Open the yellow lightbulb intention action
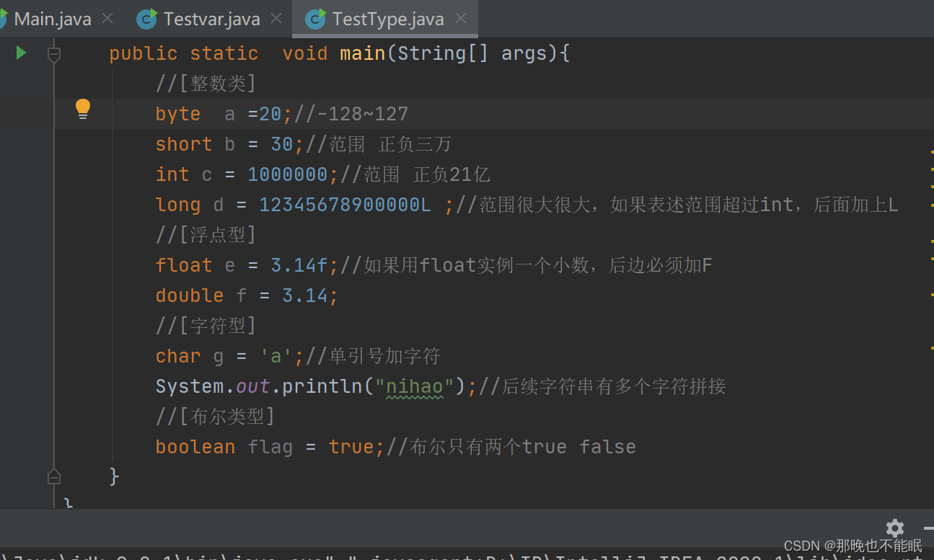 pyautogui.click(x=83, y=109)
